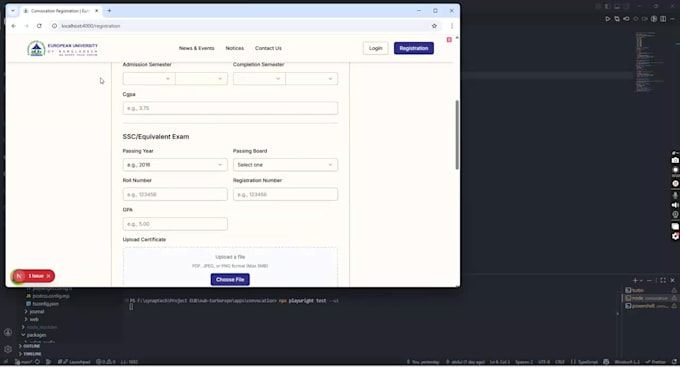Toggle the VS Code primary sidebar layout icon
The image size is (680, 367).
click(608, 7)
